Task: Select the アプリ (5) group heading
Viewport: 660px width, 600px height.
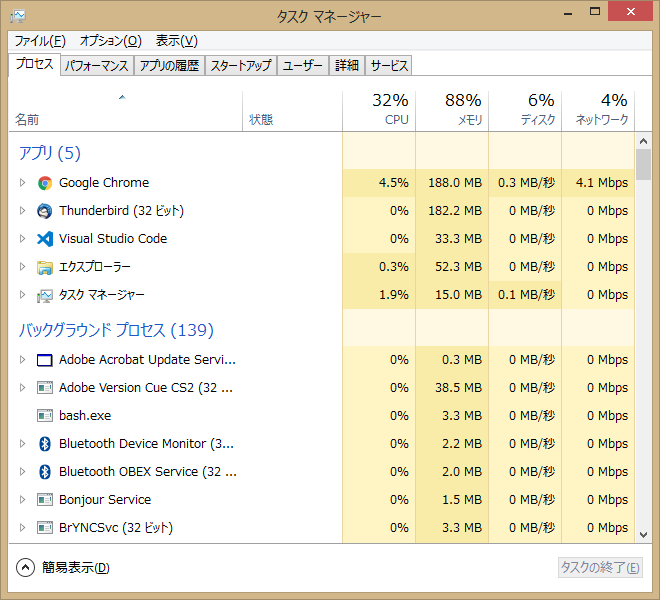Action: 50,153
